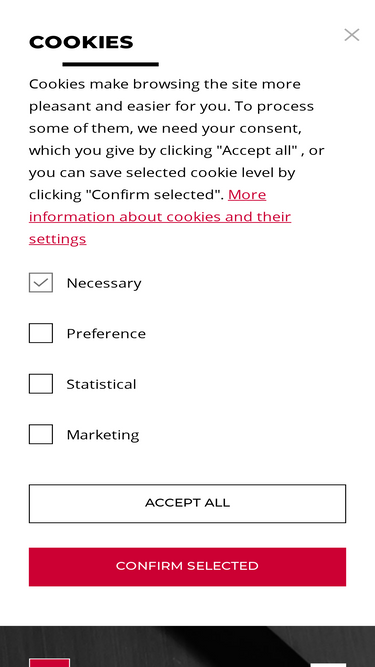The width and height of the screenshot is (375, 667).
Task: Click the grey checkmark inside the Necessary box
Action: [41, 282]
